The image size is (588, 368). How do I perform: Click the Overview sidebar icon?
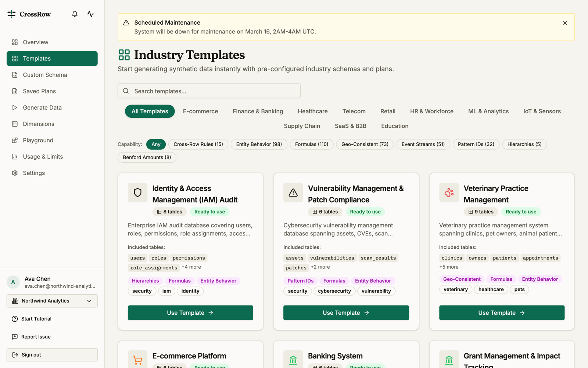[x=15, y=42]
